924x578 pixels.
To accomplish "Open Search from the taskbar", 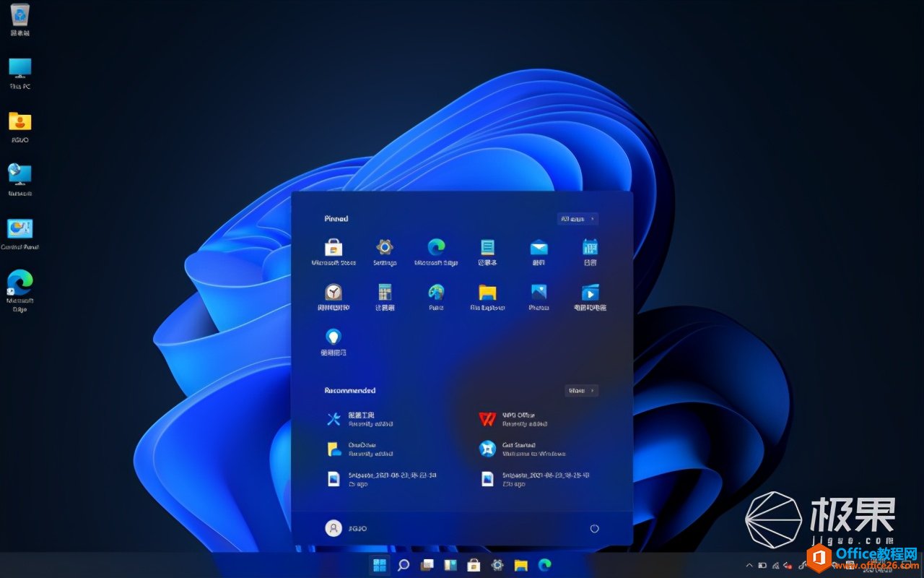I will pos(404,565).
